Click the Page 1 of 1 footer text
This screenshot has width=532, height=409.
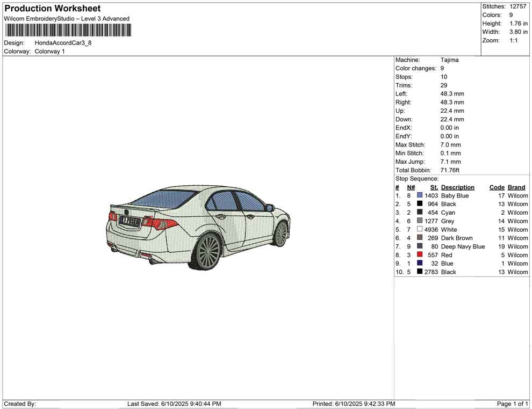pyautogui.click(x=513, y=404)
